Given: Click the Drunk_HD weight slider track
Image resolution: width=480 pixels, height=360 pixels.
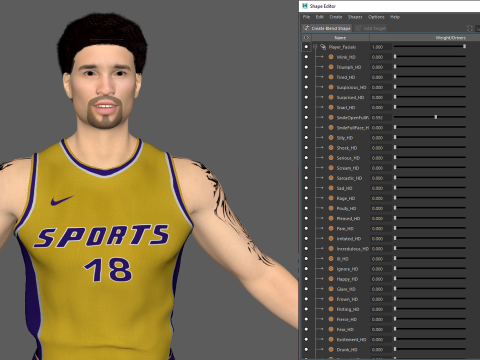Looking at the screenshot, I should pos(430,349).
